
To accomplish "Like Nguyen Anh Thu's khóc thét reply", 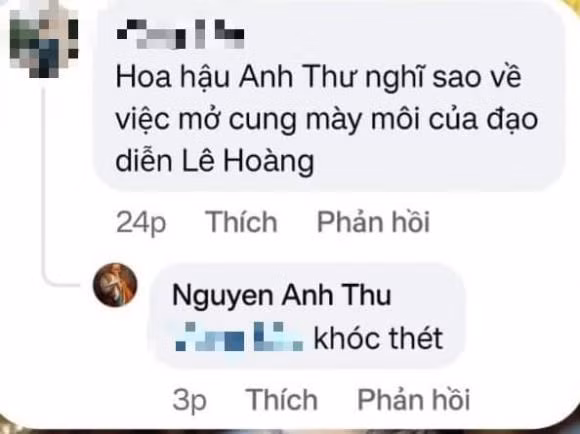I will [282, 400].
